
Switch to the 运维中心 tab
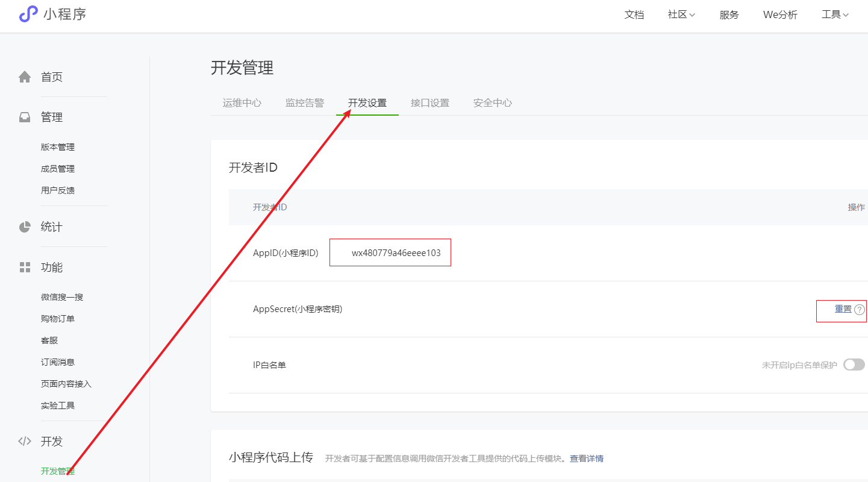(242, 103)
